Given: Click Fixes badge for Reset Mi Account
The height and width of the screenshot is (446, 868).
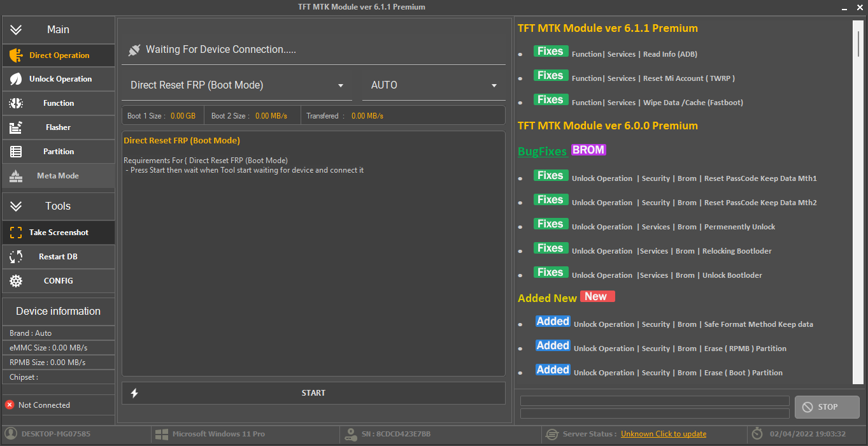Looking at the screenshot, I should [551, 76].
